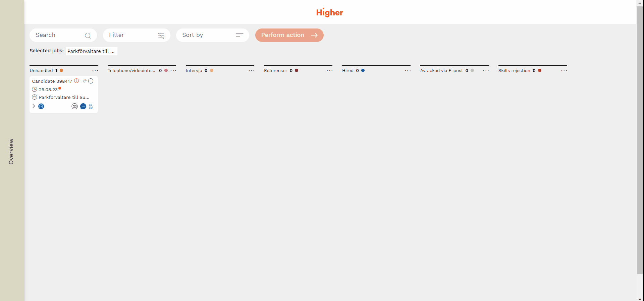
Task: Click the info icon beside Candidate 398417
Action: [76, 81]
